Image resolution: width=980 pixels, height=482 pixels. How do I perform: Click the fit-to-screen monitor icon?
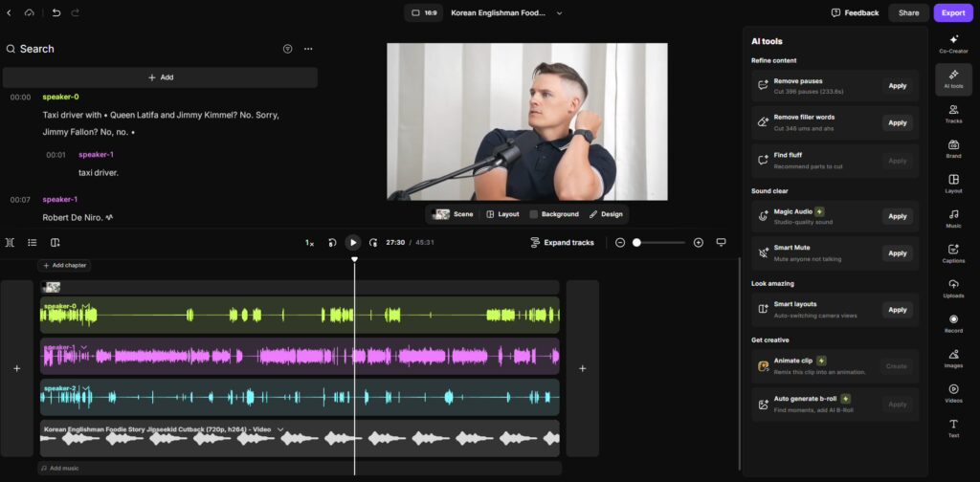pyautogui.click(x=721, y=242)
